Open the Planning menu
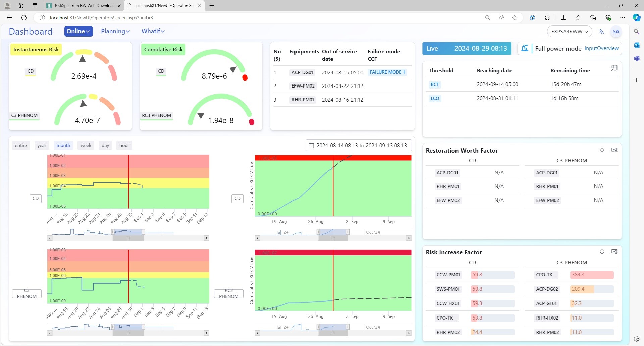The height and width of the screenshot is (346, 644). [115, 31]
